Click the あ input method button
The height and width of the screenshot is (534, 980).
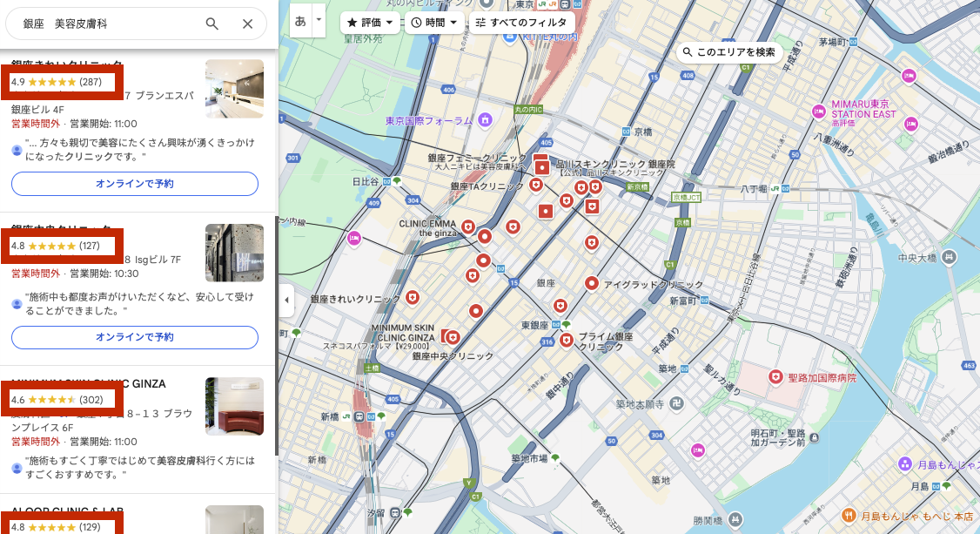pyautogui.click(x=300, y=21)
